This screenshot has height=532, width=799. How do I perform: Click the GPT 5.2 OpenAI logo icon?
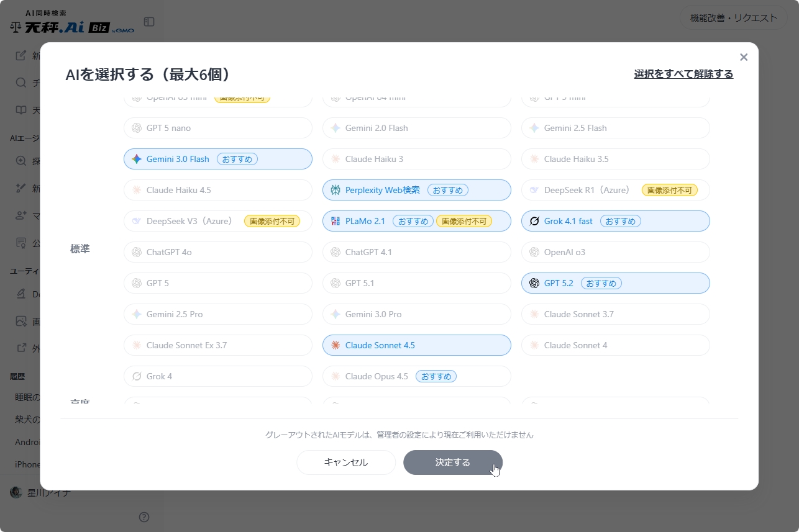[x=534, y=283]
